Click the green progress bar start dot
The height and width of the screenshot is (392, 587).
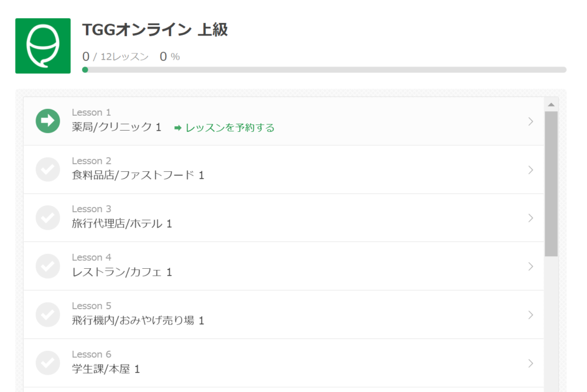(x=85, y=70)
